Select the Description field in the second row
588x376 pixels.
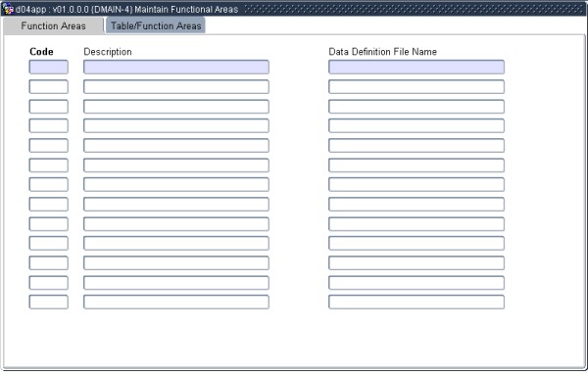pyautogui.click(x=176, y=87)
